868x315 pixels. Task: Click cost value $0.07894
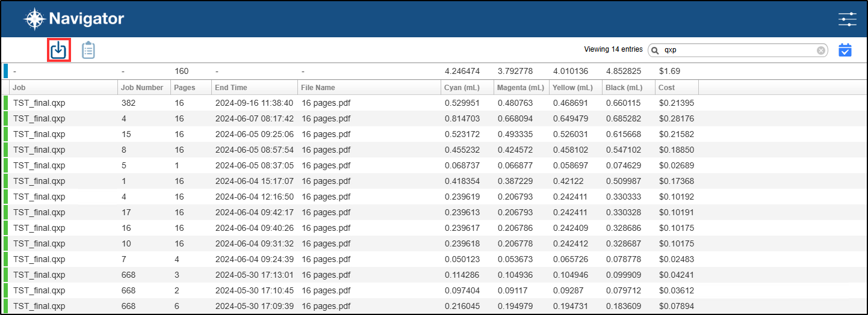coord(677,306)
